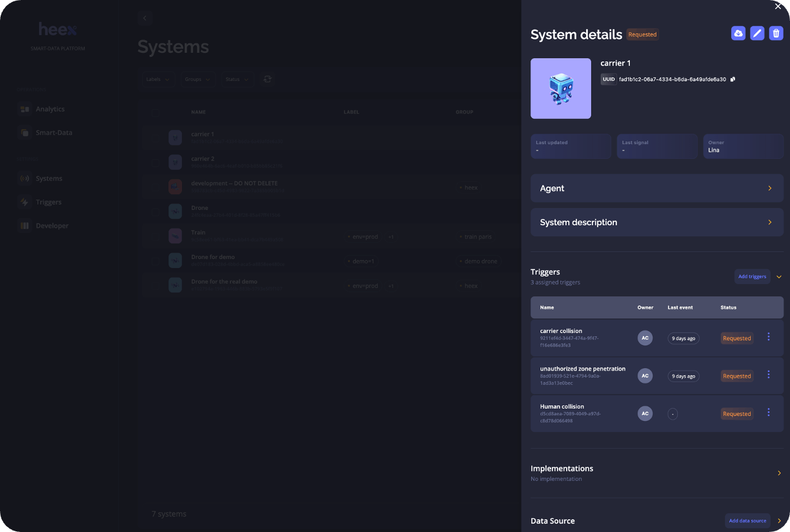The width and height of the screenshot is (790, 532).
Task: Click the demo=1 label tag
Action: tap(361, 261)
